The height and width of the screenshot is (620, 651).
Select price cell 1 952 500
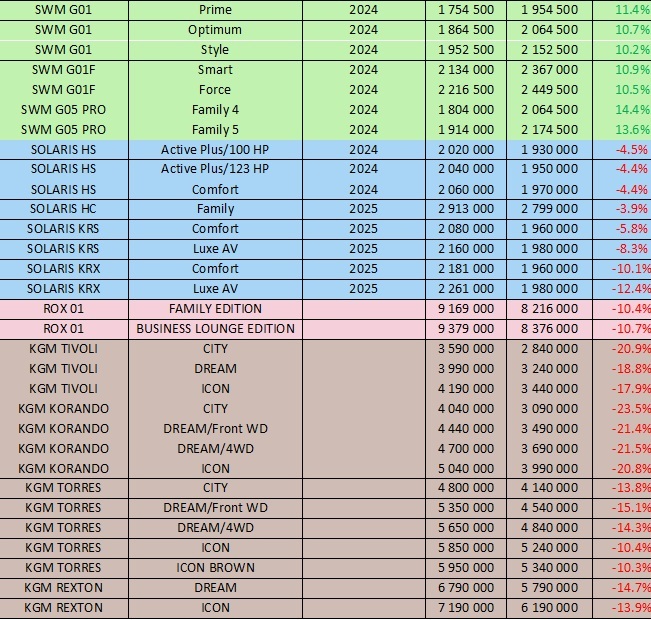[466, 50]
